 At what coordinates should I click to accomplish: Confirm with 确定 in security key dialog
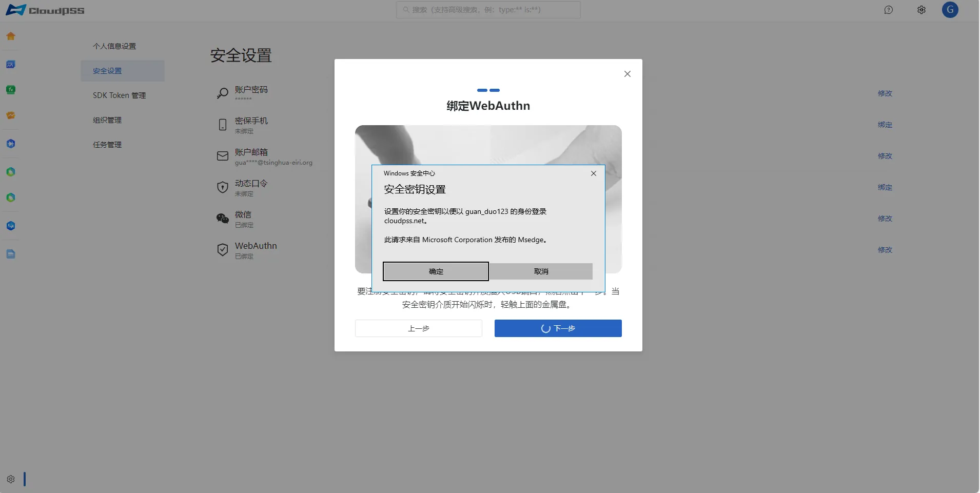click(x=436, y=271)
